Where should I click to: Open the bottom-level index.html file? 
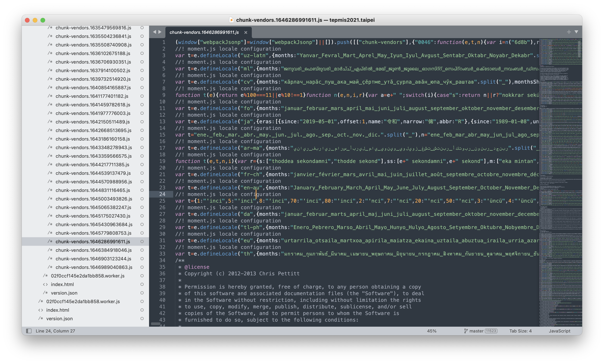tap(58, 310)
